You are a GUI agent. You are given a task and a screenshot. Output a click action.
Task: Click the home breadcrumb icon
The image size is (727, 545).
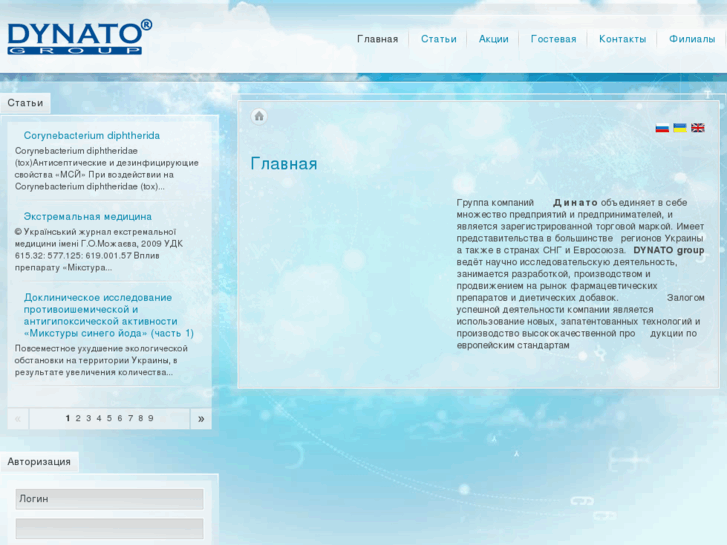(259, 116)
